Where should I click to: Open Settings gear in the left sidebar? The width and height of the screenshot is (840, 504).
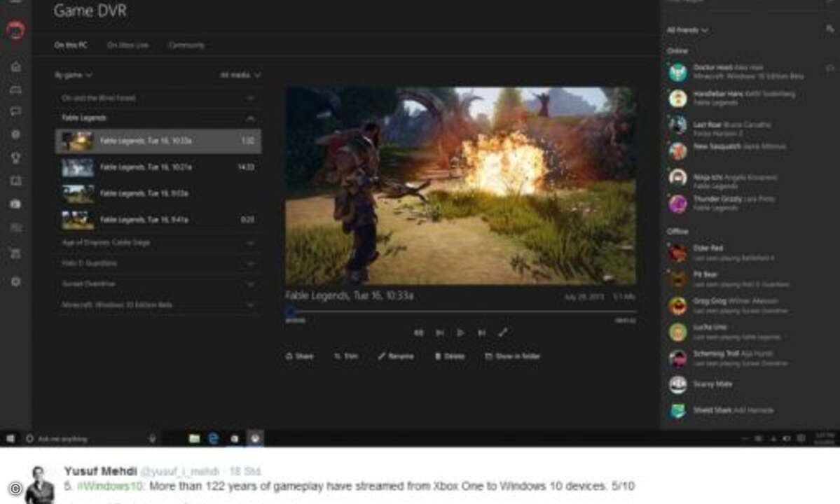[15, 281]
